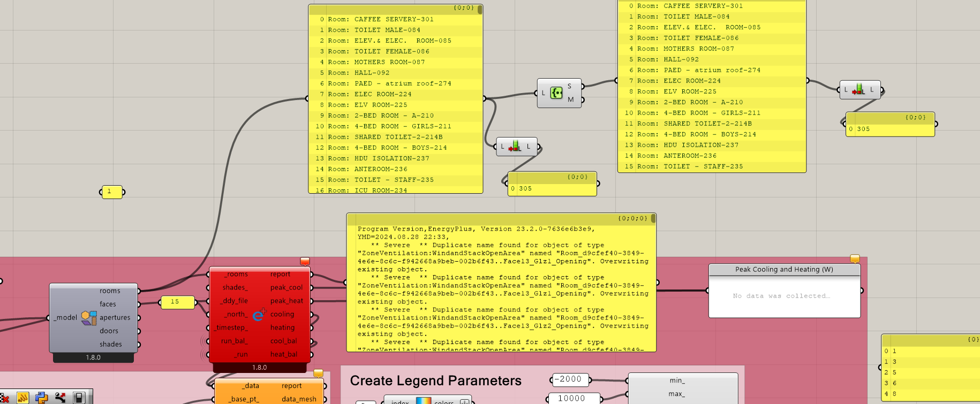Image resolution: width=980 pixels, height=404 pixels.
Task: Click the Python icon in the bottom toolbar
Action: click(41, 398)
